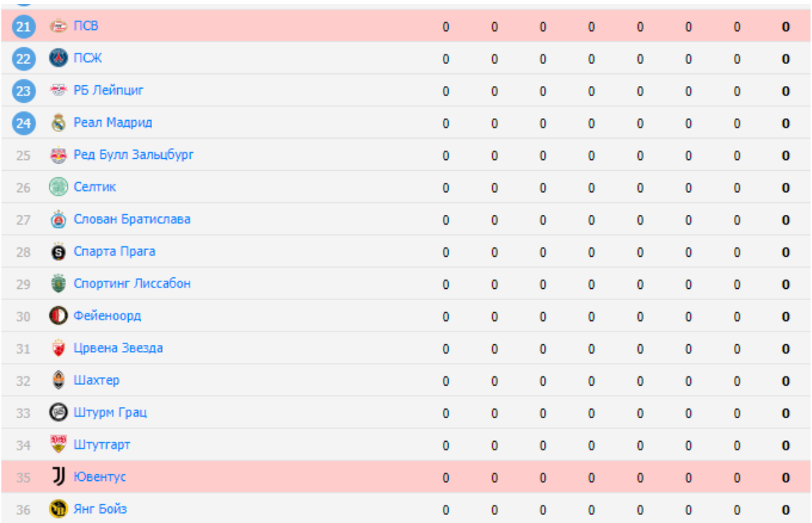Screen dimensions: 812x523
Task: Click the Shakhtar crest icon
Action: pyautogui.click(x=59, y=380)
